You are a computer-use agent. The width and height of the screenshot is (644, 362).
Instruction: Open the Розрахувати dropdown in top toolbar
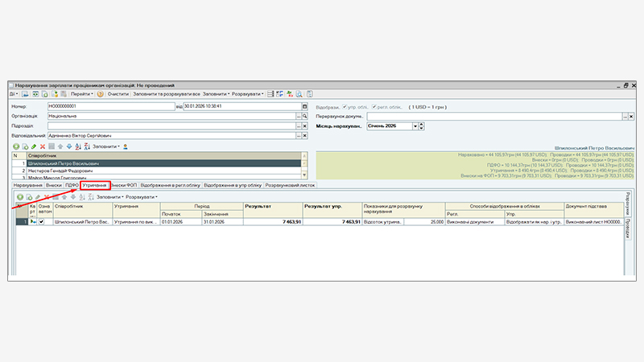point(252,94)
